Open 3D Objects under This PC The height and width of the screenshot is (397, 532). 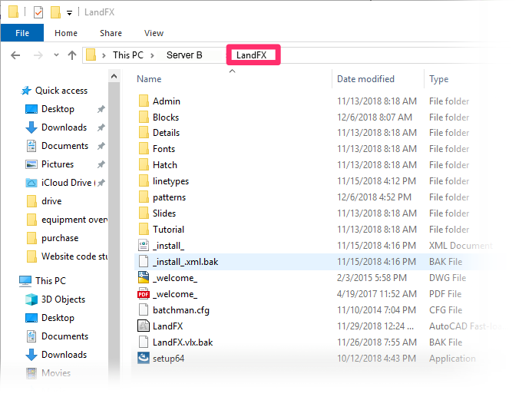(63, 299)
